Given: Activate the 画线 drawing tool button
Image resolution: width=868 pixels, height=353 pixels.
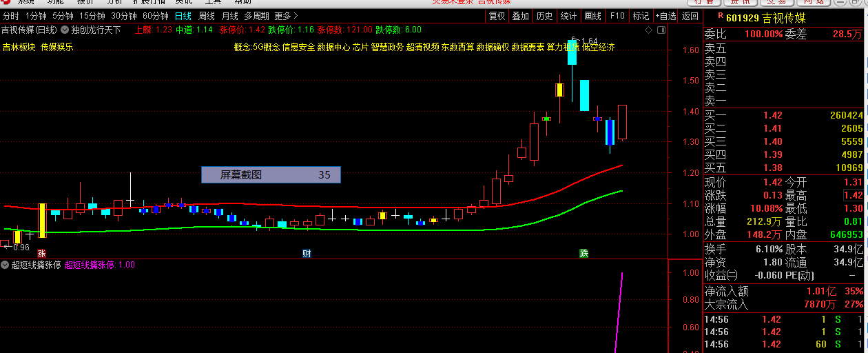Looking at the screenshot, I should [x=592, y=16].
